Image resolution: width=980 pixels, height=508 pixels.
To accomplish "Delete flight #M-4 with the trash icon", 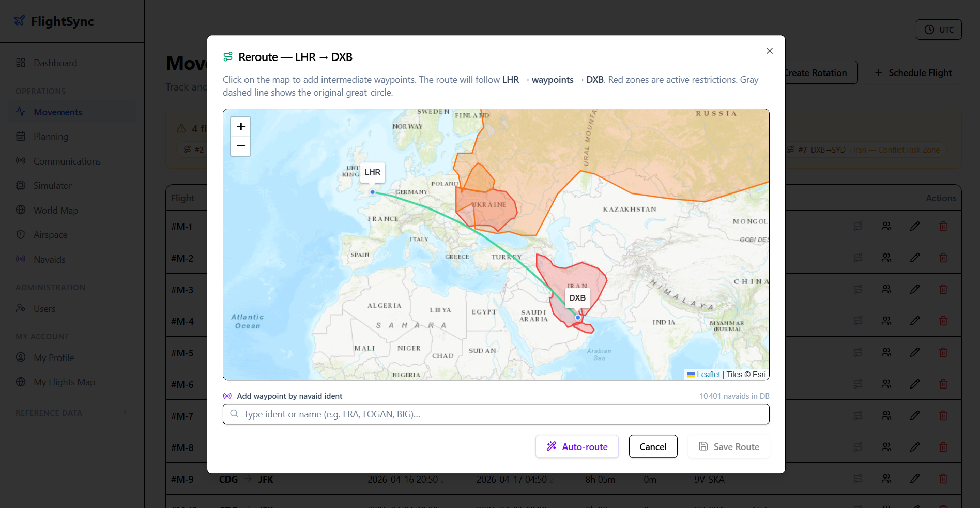I will 943,321.
